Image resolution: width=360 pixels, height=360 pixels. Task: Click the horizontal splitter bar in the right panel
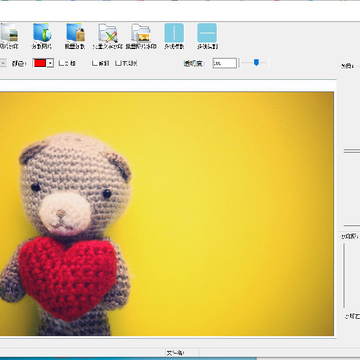click(x=352, y=151)
